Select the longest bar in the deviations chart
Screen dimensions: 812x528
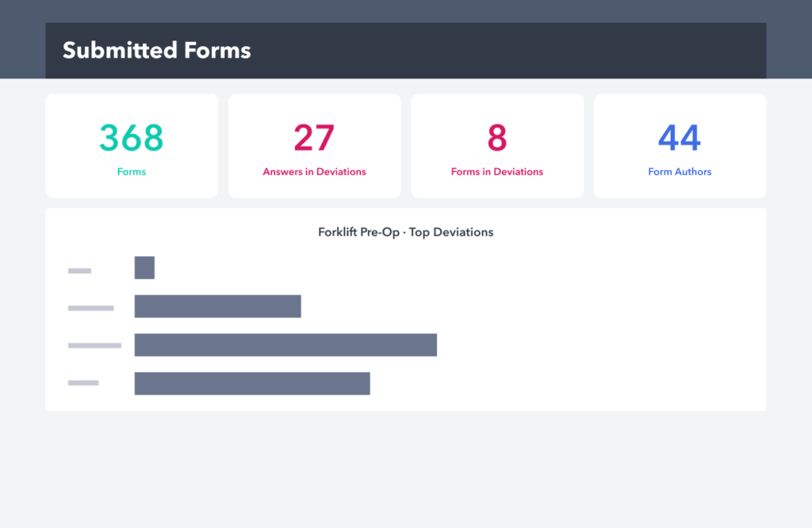coord(285,345)
